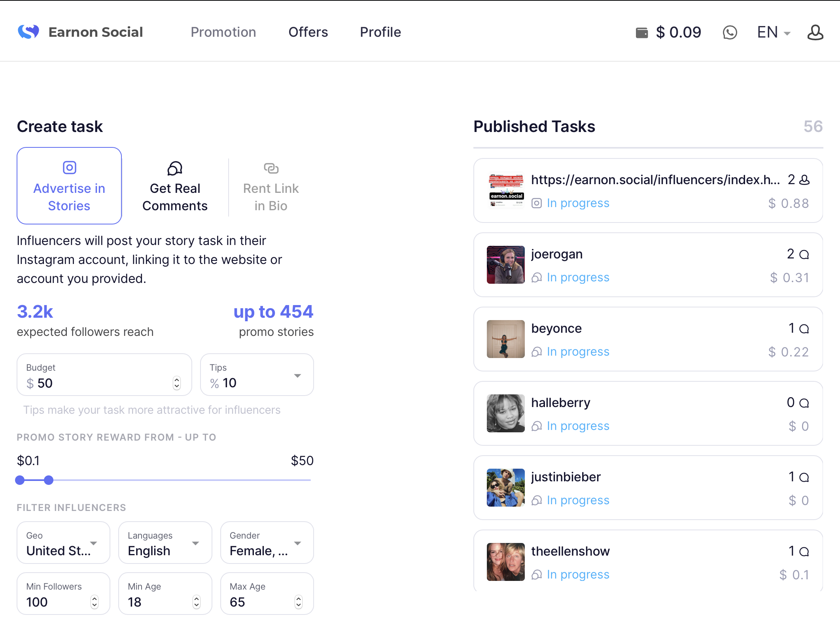
Task: Expand the Tips percentage dropdown
Action: click(x=297, y=375)
